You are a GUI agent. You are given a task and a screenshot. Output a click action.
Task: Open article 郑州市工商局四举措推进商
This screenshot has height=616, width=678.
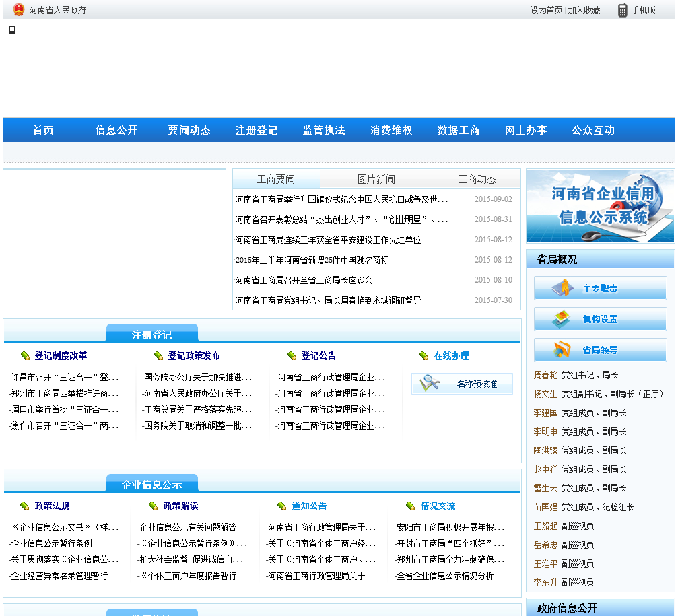tap(63, 393)
